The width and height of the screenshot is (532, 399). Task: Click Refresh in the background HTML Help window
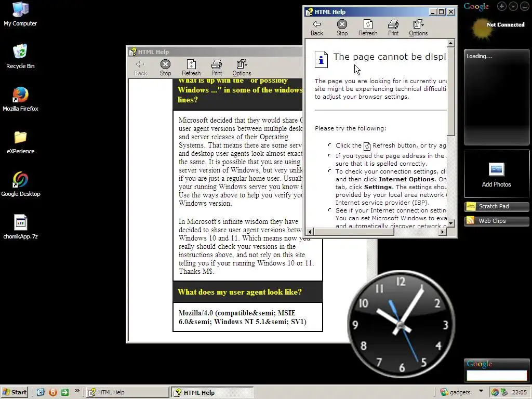click(x=191, y=68)
